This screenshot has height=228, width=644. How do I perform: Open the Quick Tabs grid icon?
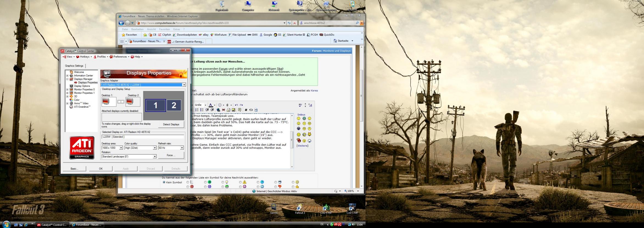[122, 41]
